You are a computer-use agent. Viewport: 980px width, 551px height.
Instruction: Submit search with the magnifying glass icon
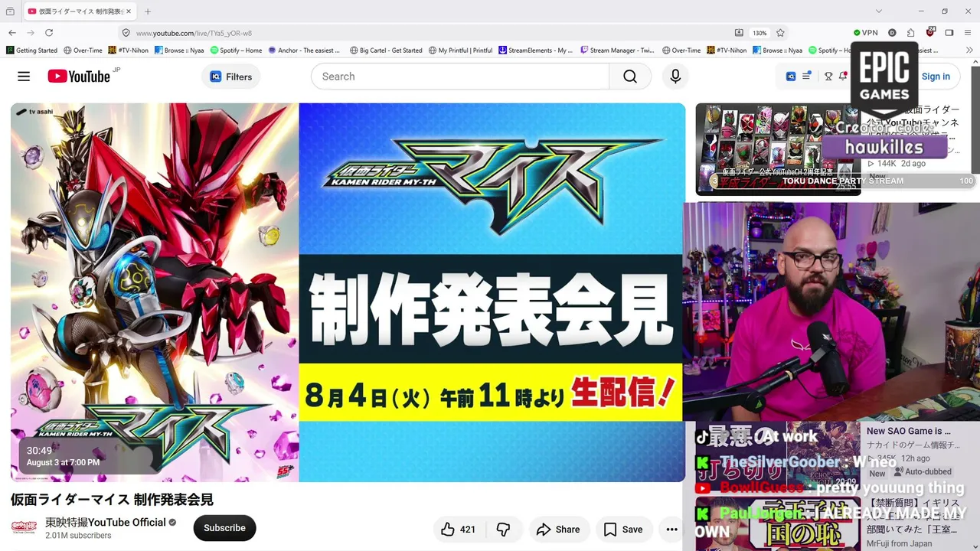pyautogui.click(x=630, y=77)
